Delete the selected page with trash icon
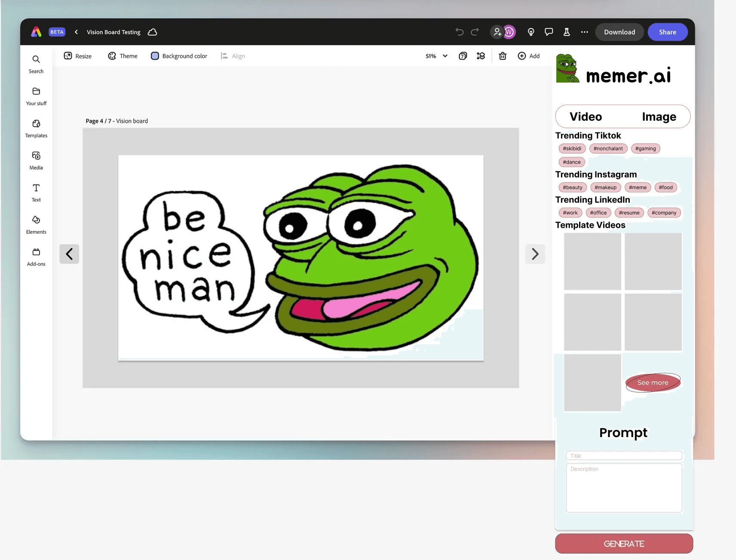The image size is (736, 560). pyautogui.click(x=502, y=56)
